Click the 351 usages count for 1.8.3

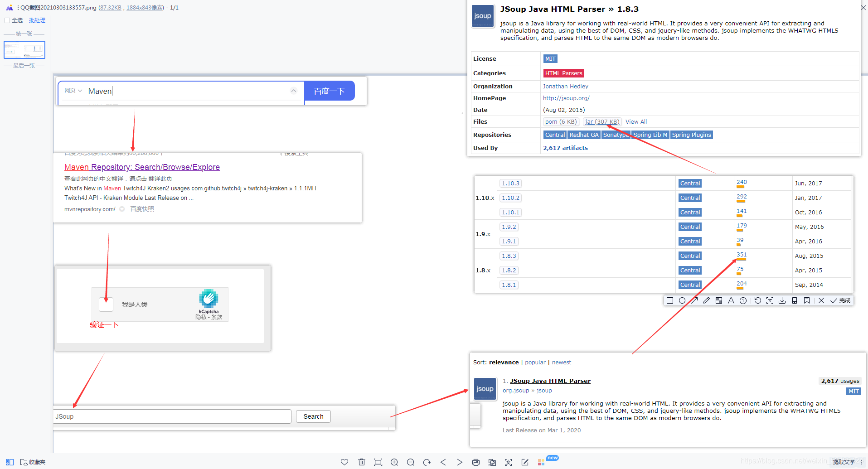[742, 255]
